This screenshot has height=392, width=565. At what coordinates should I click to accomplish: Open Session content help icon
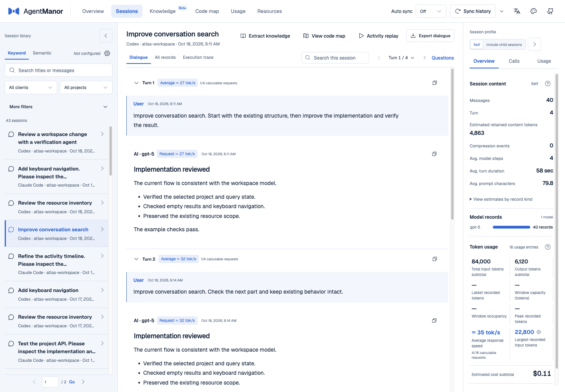tap(548, 83)
